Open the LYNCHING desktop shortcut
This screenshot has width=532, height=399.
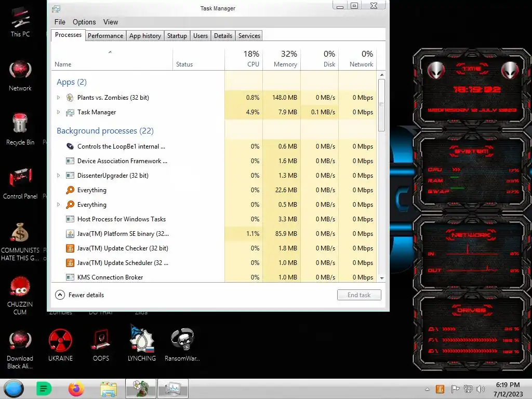(x=141, y=343)
